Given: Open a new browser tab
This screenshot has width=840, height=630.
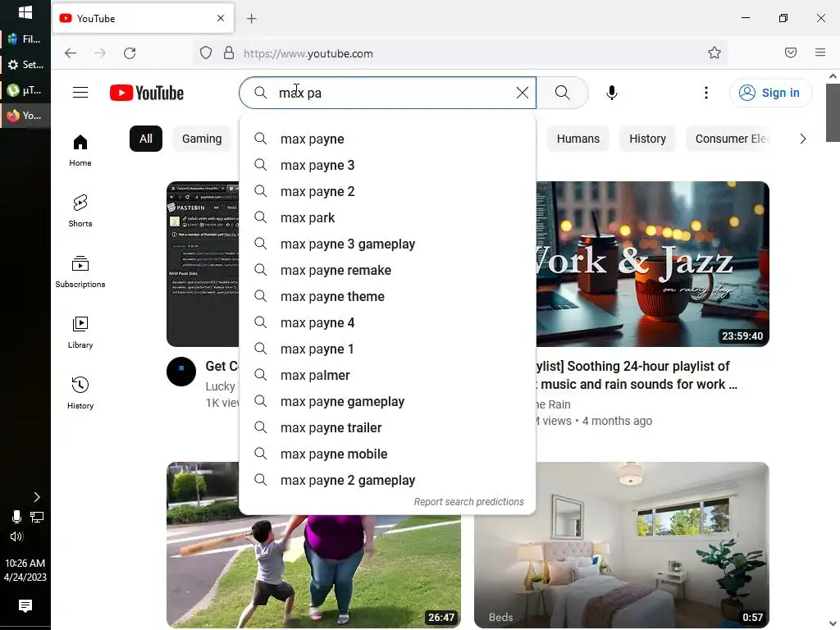Looking at the screenshot, I should tap(251, 19).
